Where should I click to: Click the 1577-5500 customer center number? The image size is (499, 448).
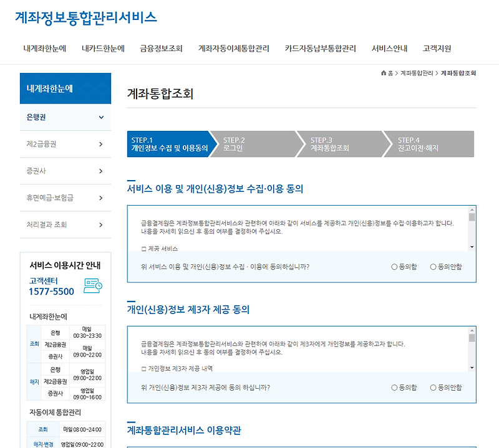(51, 292)
